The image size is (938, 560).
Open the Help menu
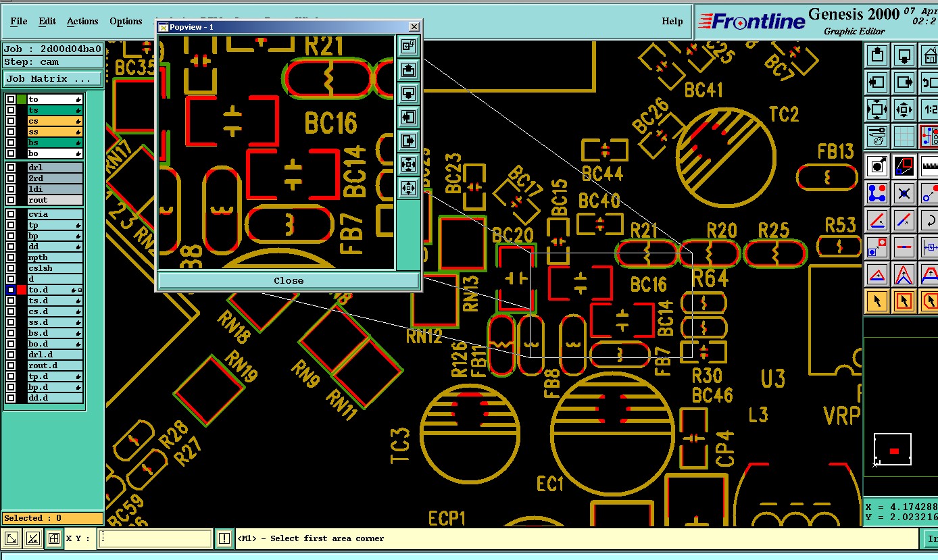[672, 21]
